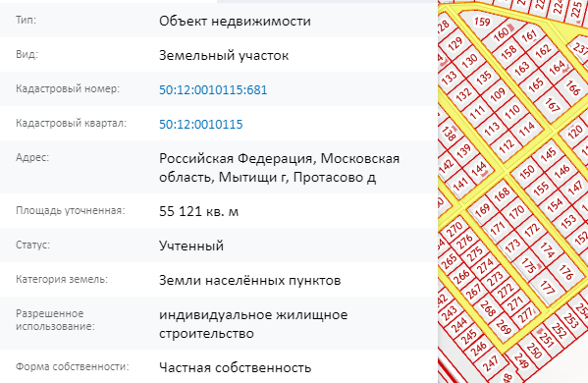
Task: Select parcel 270 on the map
Action: (x=454, y=229)
